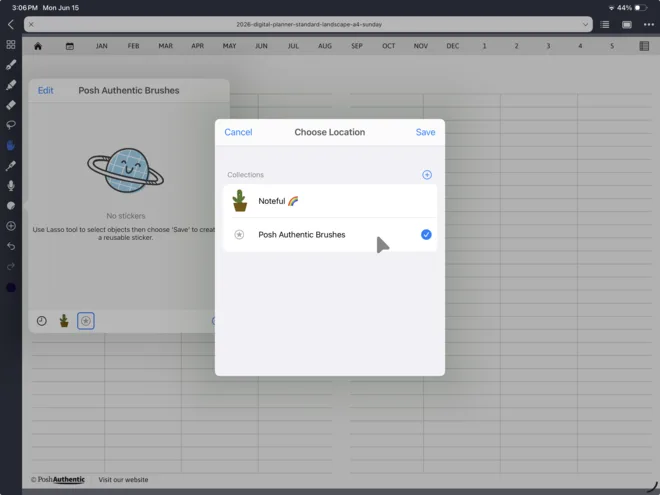Open the planner calendar icon
This screenshot has height=495, width=660.
click(70, 46)
